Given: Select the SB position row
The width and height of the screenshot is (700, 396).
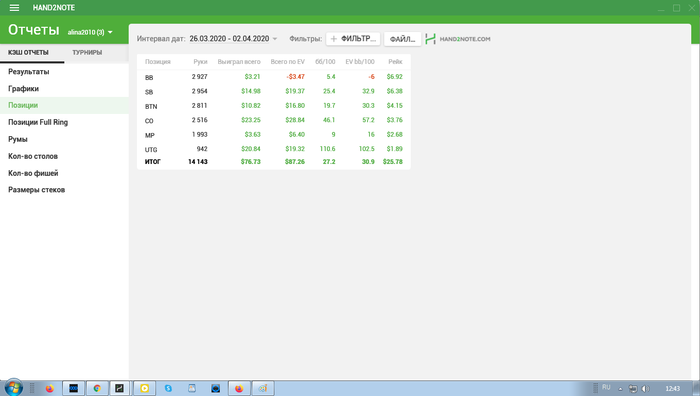Looking at the screenshot, I should [x=274, y=91].
